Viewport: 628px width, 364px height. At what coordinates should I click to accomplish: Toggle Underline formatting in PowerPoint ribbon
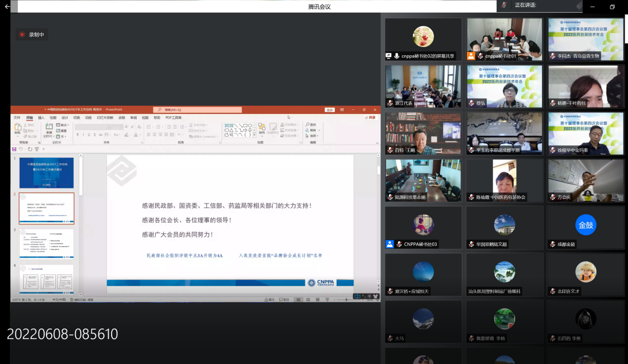[89, 134]
